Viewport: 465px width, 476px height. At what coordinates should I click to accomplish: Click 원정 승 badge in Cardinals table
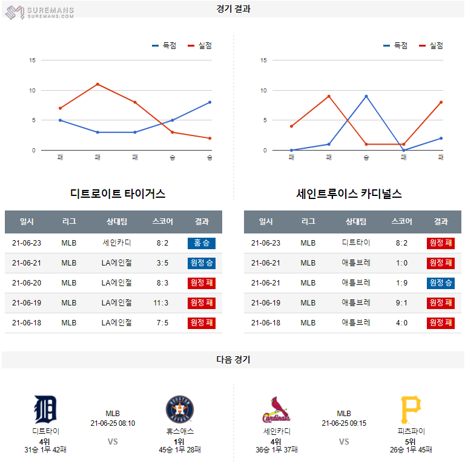(x=441, y=283)
